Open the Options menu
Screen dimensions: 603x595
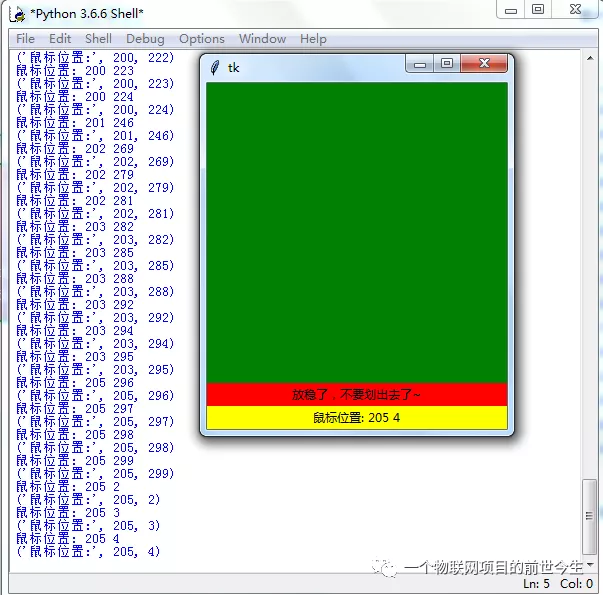(x=202, y=39)
